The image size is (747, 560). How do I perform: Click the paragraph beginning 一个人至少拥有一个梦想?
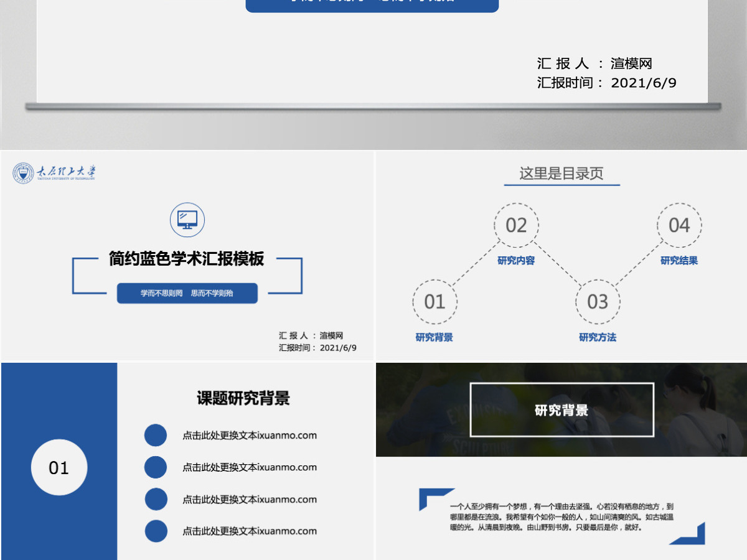[x=562, y=516]
